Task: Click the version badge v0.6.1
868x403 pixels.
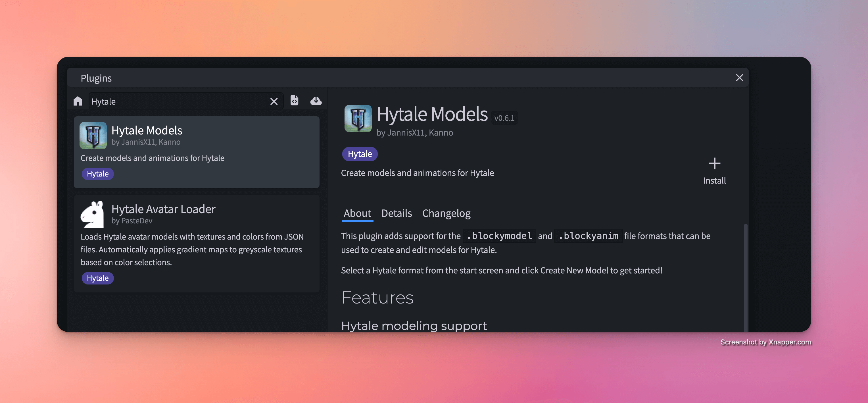Action: coord(504,118)
